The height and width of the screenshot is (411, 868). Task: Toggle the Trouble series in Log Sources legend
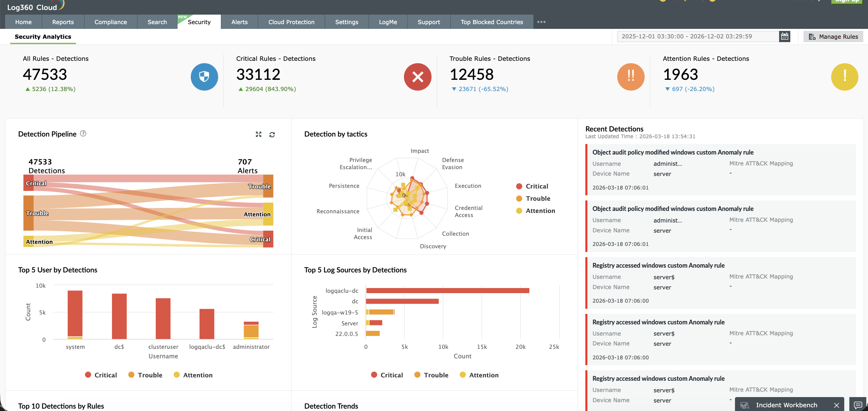tap(431, 375)
